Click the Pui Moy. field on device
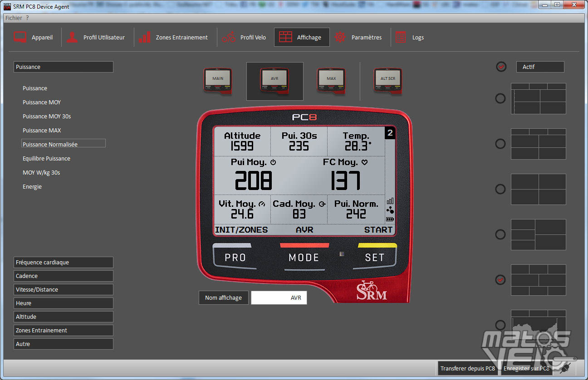The width and height of the screenshot is (588, 380). 254,175
